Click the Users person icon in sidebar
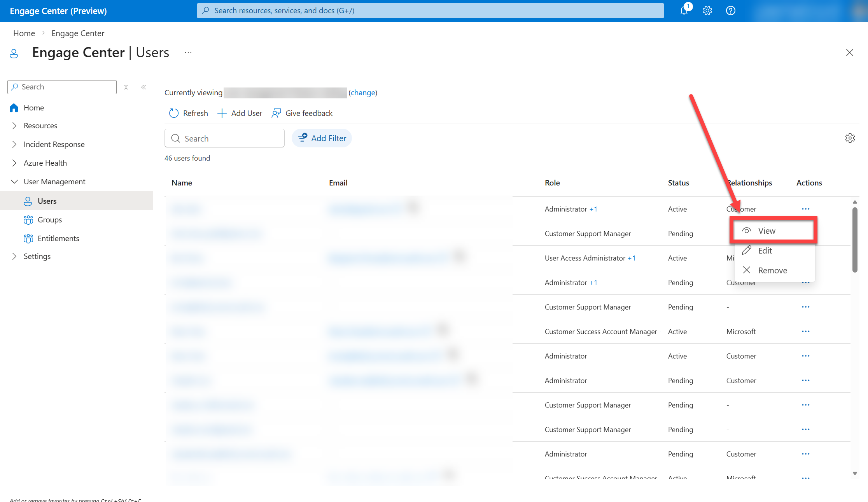This screenshot has width=868, height=502. 28,201
